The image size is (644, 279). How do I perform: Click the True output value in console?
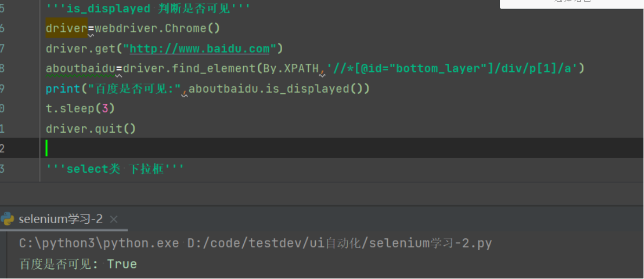122,264
